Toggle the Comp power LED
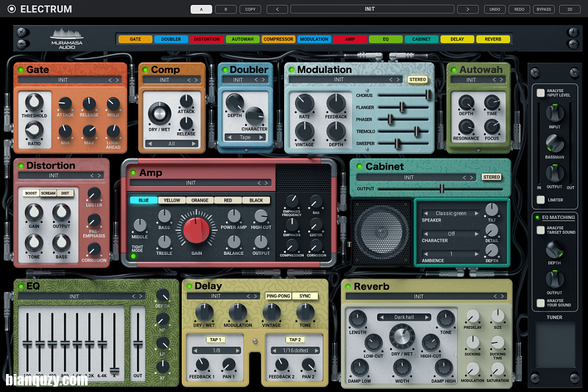588x392 pixels. tap(145, 70)
